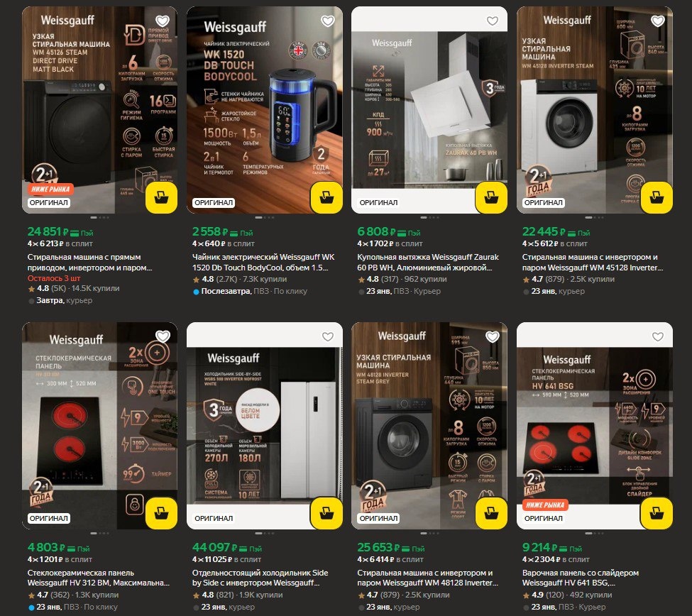Add Weissgauff WK 1520 kettle to cart
The width and height of the screenshot is (692, 616).
pyautogui.click(x=326, y=197)
